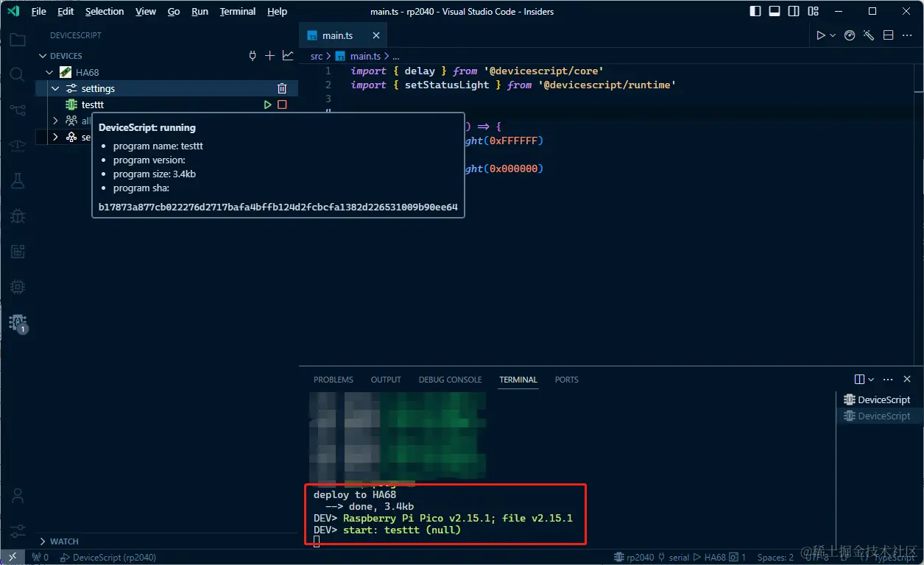The height and width of the screenshot is (565, 924).
Task: Click the plus icon in Devices header
Action: [269, 56]
